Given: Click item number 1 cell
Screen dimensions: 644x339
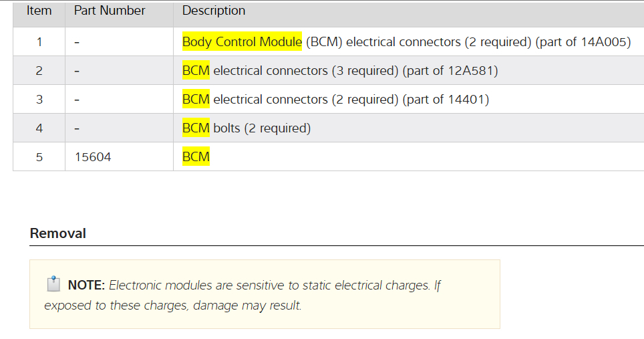Looking at the screenshot, I should 39,41.
